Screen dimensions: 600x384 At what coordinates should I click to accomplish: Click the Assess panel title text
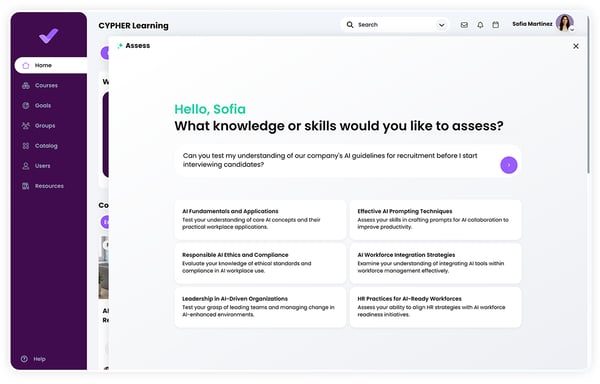click(x=138, y=46)
